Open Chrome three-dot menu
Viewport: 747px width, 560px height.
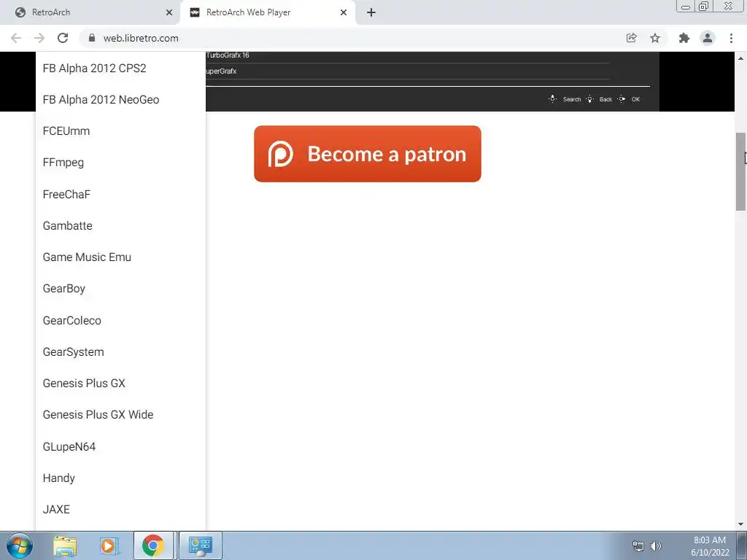[731, 38]
